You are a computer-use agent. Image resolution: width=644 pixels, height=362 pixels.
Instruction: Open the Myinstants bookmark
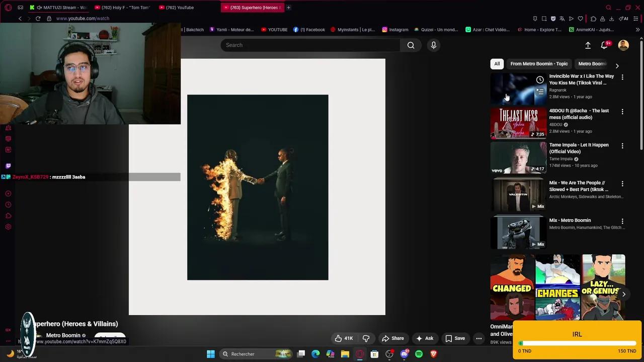tap(353, 30)
